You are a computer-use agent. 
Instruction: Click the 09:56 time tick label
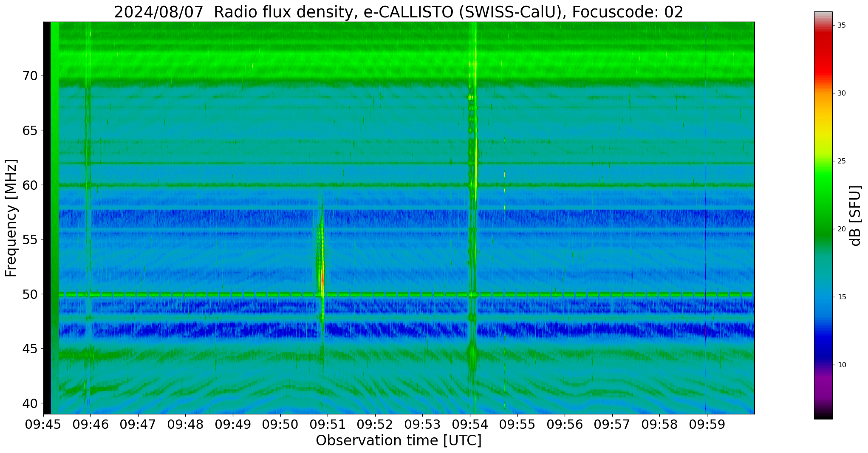coord(564,425)
